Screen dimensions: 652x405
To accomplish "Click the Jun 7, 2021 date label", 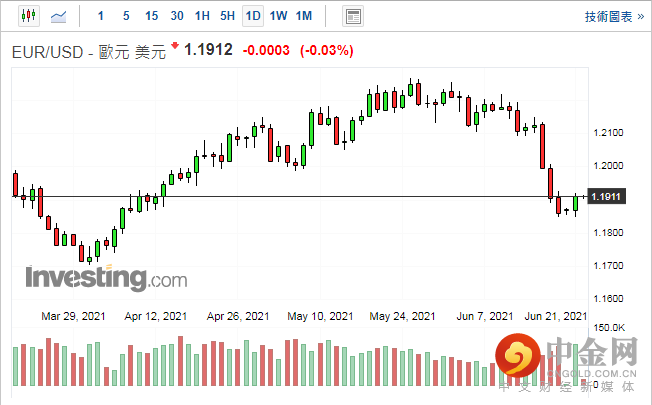I will [x=485, y=316].
